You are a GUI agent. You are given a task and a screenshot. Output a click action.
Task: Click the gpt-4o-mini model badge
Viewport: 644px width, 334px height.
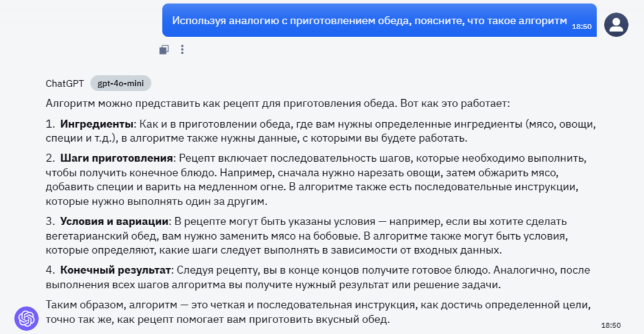click(x=121, y=83)
